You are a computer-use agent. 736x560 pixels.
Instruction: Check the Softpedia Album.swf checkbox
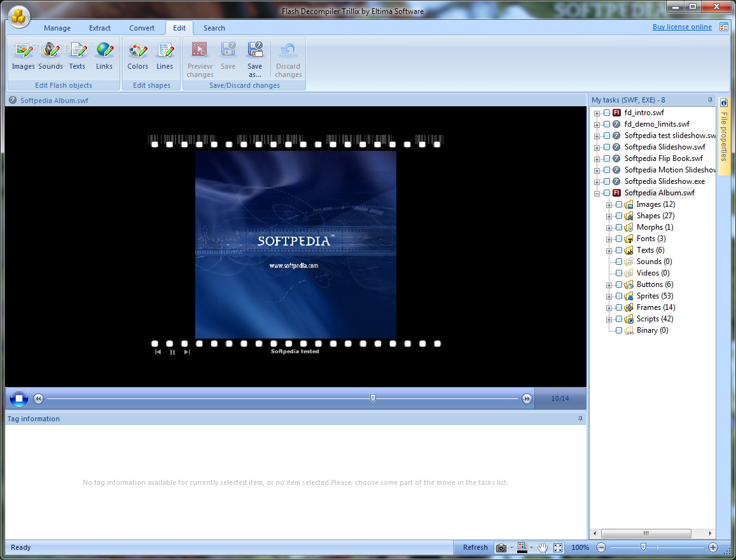(x=607, y=193)
